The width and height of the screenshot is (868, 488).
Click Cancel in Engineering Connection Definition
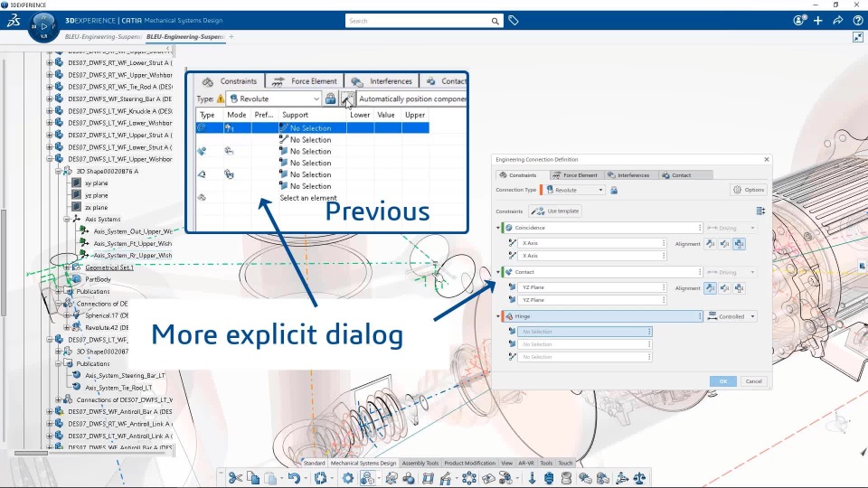(x=753, y=381)
